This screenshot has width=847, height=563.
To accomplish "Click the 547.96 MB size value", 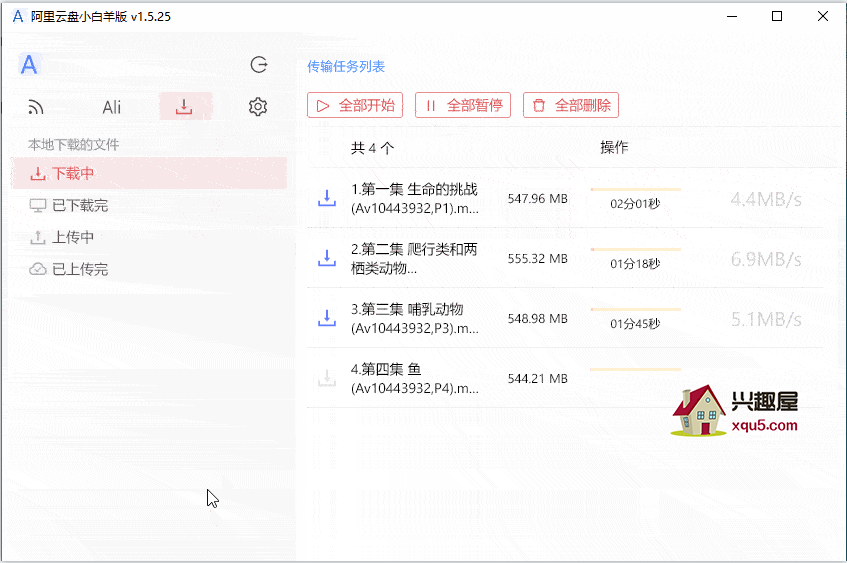I will pyautogui.click(x=537, y=199).
